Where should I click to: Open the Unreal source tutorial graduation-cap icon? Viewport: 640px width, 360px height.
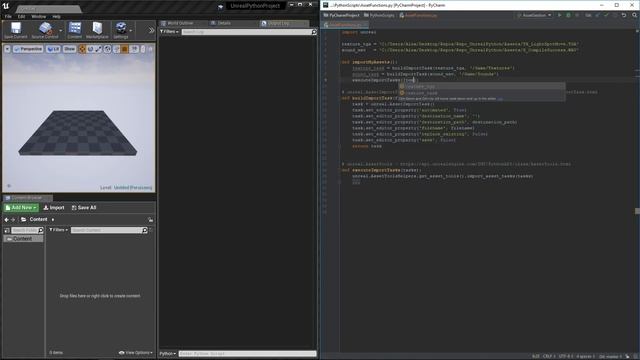[x=220, y=6]
